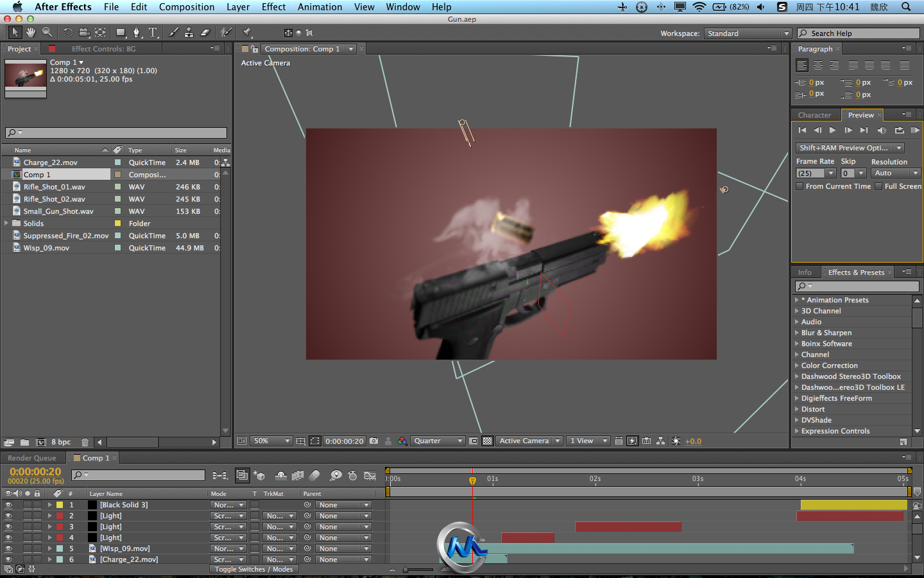Image resolution: width=924 pixels, height=578 pixels.
Task: Toggle the transparency grid icon
Action: (x=488, y=441)
